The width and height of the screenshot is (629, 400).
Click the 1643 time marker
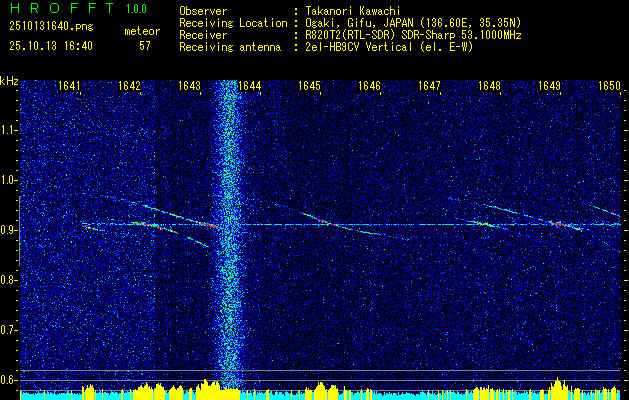pos(189,85)
